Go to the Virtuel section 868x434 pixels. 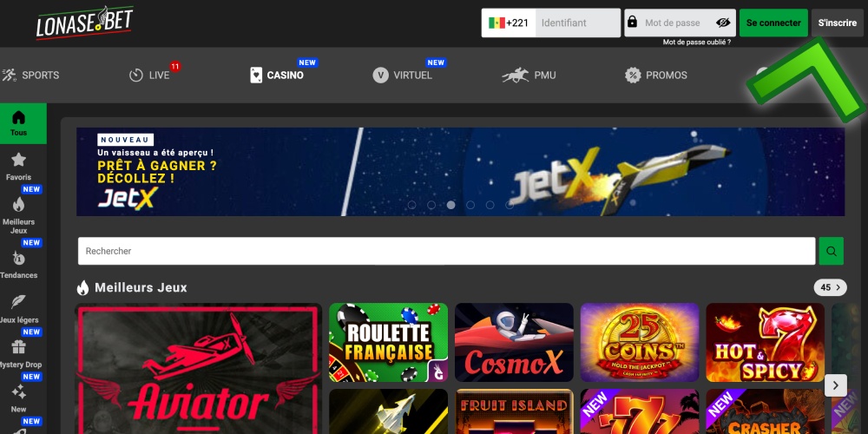point(403,75)
